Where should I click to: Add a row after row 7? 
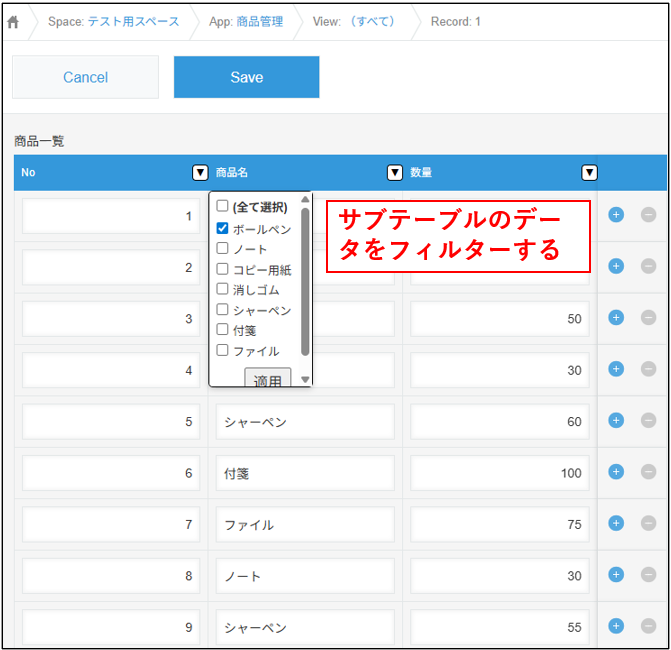coord(616,523)
